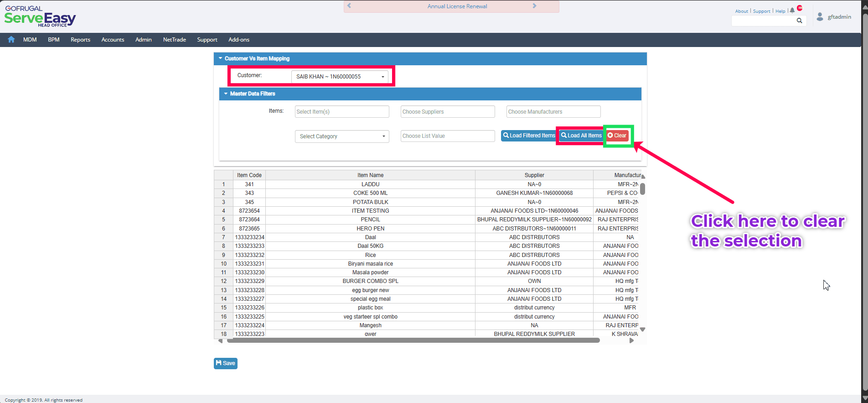Select the Masala powder item

[x=370, y=272]
